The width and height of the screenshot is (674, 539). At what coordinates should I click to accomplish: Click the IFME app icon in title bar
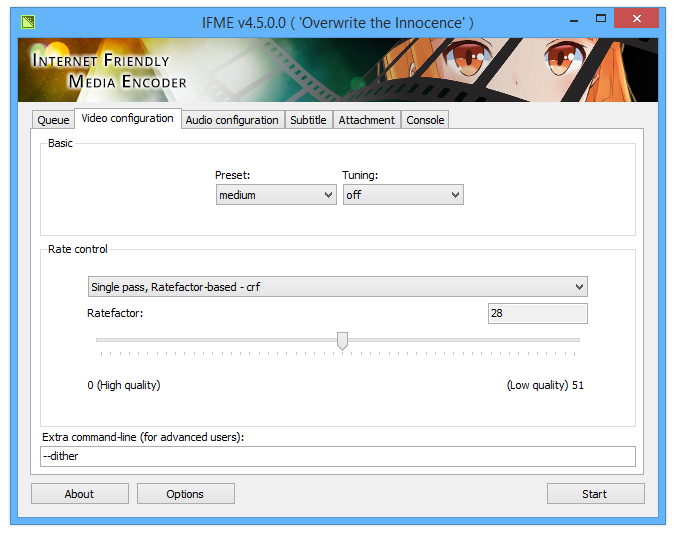coord(28,21)
